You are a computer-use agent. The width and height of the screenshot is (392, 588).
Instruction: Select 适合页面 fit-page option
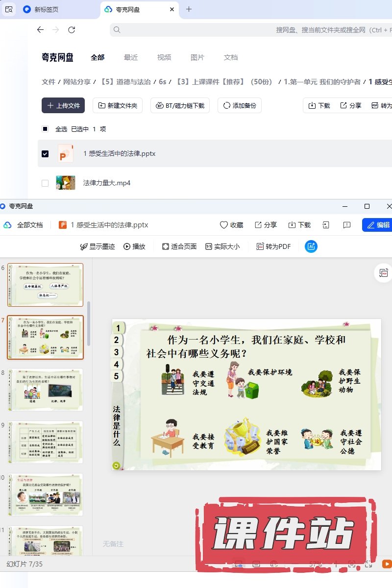pyautogui.click(x=179, y=246)
